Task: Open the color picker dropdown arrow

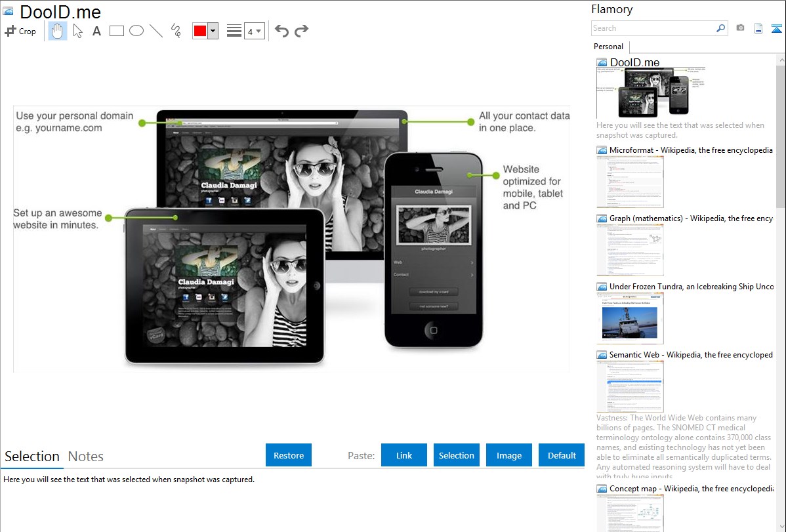Action: 213,31
